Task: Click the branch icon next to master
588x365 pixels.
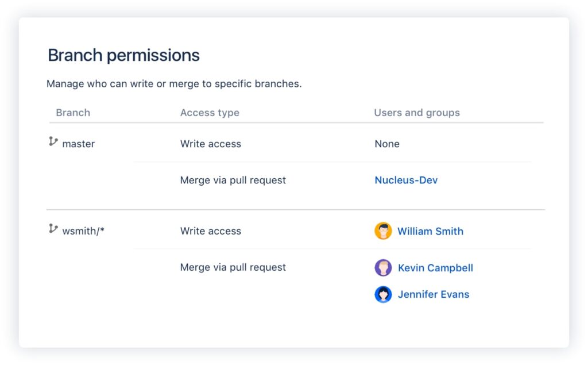Action: coord(53,141)
